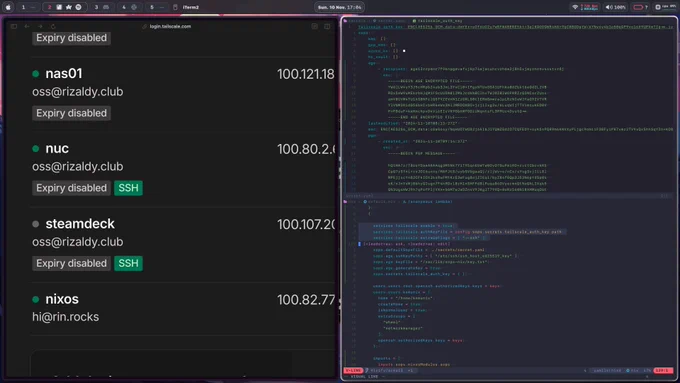The width and height of the screenshot is (680, 383).
Task: Open the nas01 machine entry
Action: coord(64,73)
